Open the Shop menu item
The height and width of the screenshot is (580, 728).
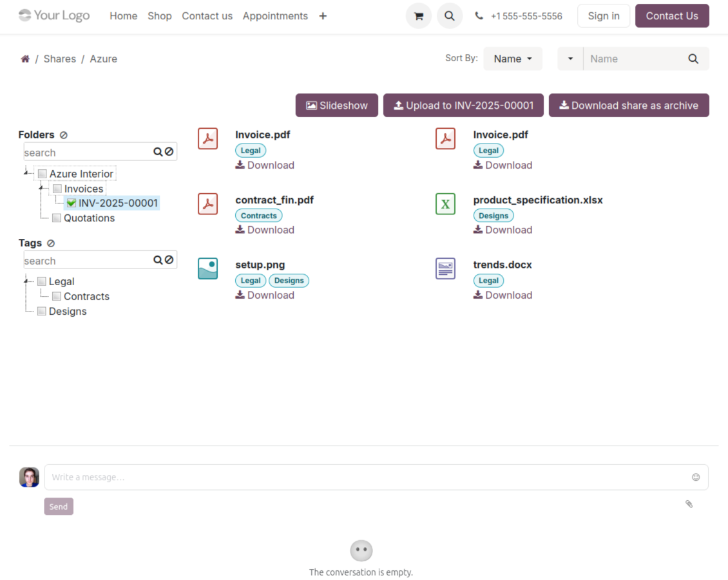click(x=159, y=16)
